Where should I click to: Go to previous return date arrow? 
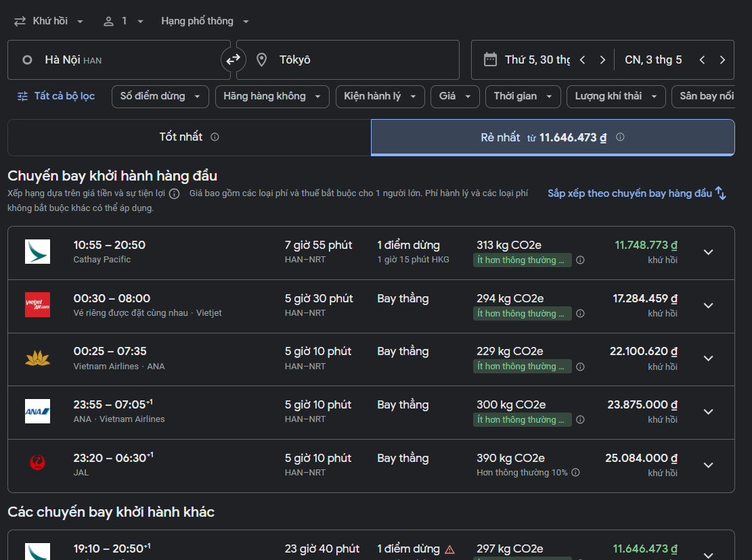tap(702, 60)
